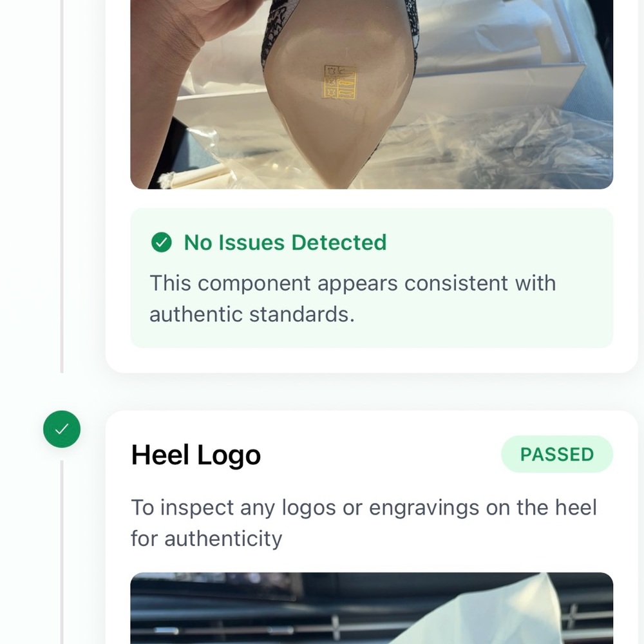This screenshot has height=644, width=644.
Task: Click the check icon beside No Issues Detected
Action: pyautogui.click(x=162, y=242)
